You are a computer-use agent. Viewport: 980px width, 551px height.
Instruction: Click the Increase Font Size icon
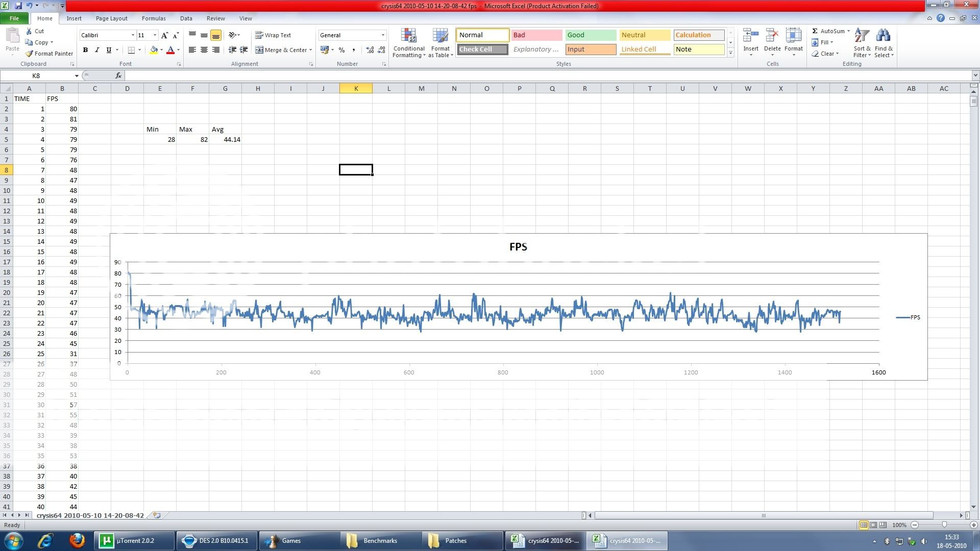(164, 35)
